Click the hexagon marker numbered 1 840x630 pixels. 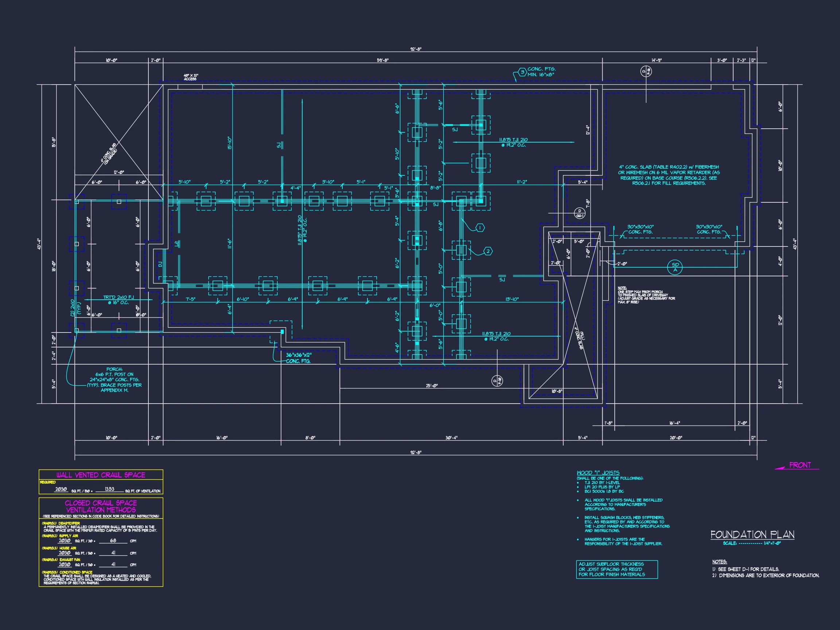point(480,227)
